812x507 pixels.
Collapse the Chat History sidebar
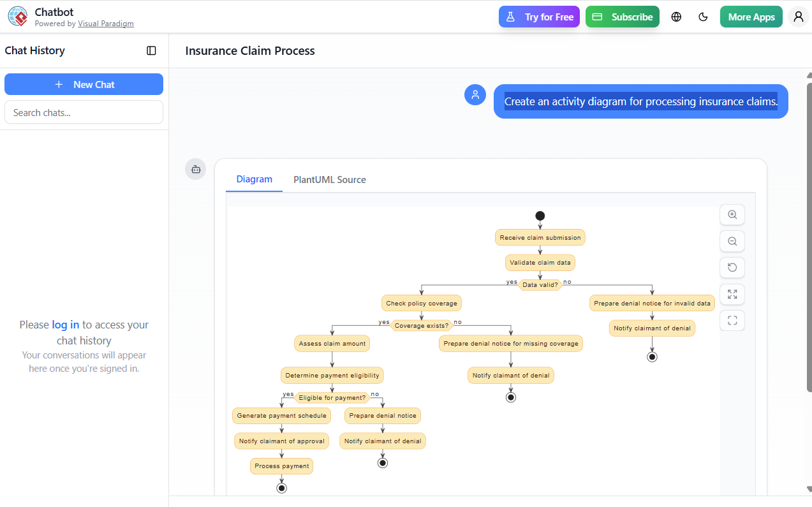pos(151,50)
